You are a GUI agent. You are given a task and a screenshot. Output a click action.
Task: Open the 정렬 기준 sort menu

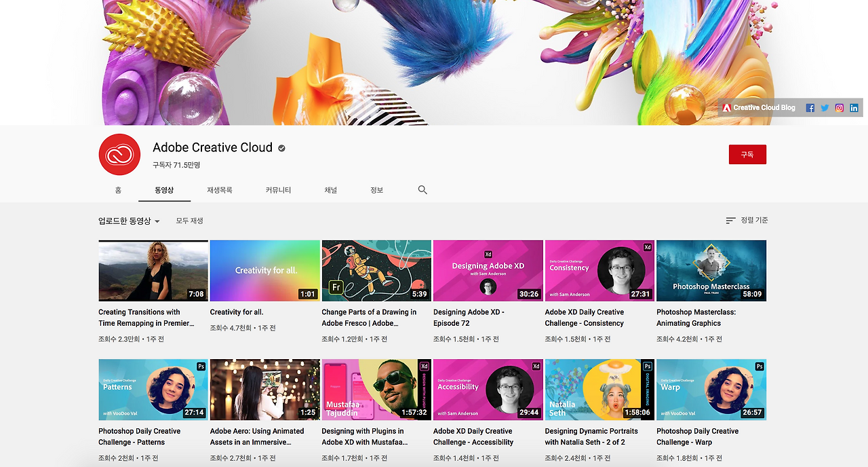tap(747, 221)
